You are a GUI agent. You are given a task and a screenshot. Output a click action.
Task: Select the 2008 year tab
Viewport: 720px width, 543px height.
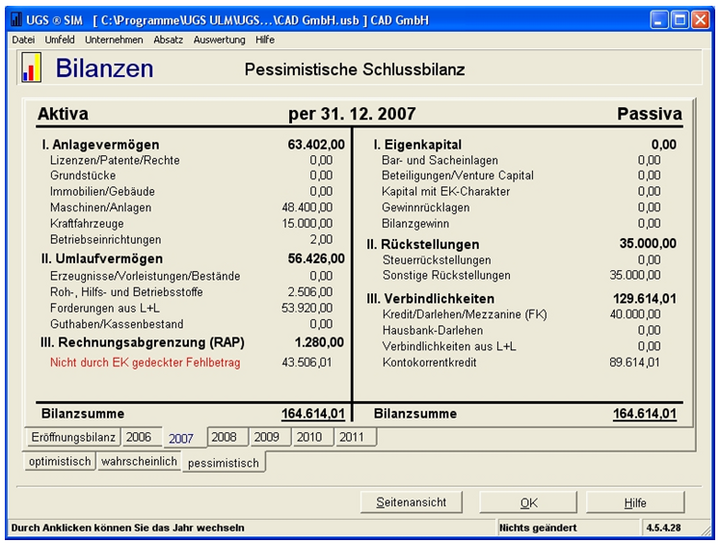(x=226, y=437)
